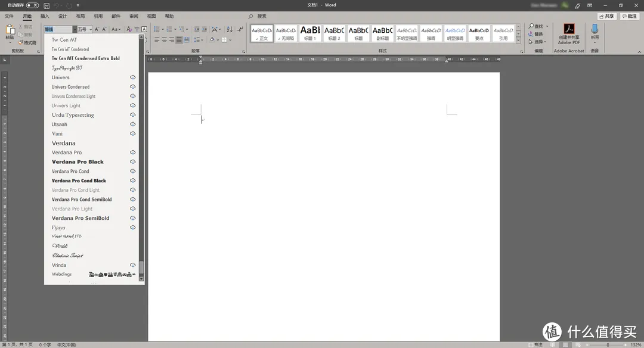Viewport: 644px width, 348px height.
Task: Click the Dictate (听写) microphone icon
Action: coord(595,30)
